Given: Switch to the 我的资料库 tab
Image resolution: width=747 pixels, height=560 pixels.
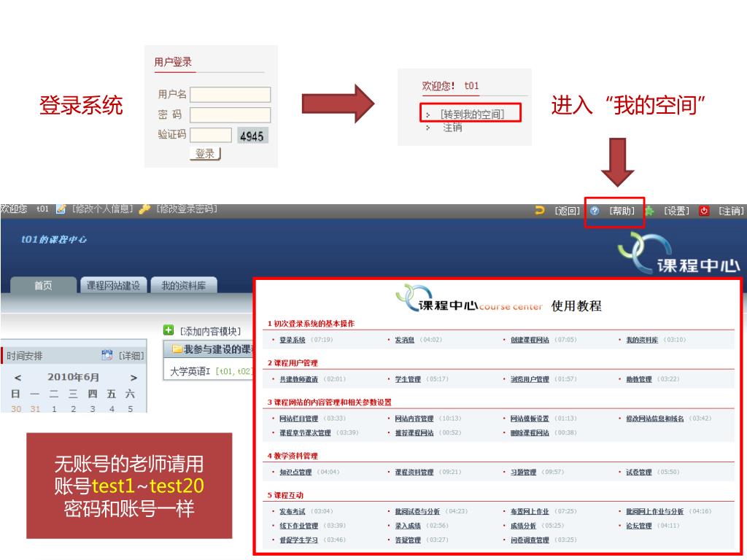Looking at the screenshot, I should point(184,285).
